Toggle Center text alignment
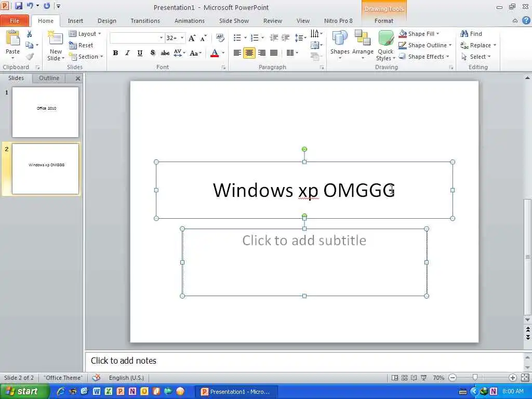This screenshot has width=532, height=399. 249,53
